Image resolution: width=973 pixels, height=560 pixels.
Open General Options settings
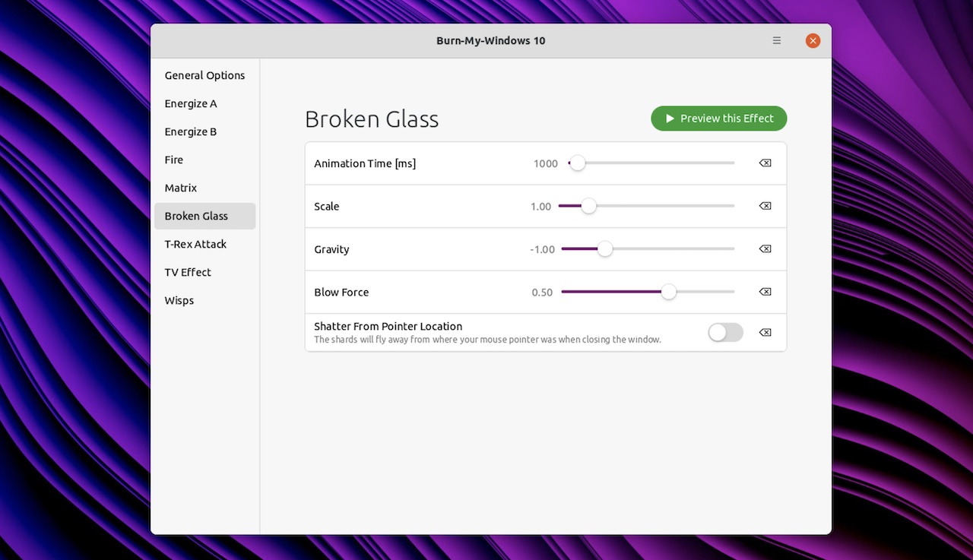coord(204,75)
